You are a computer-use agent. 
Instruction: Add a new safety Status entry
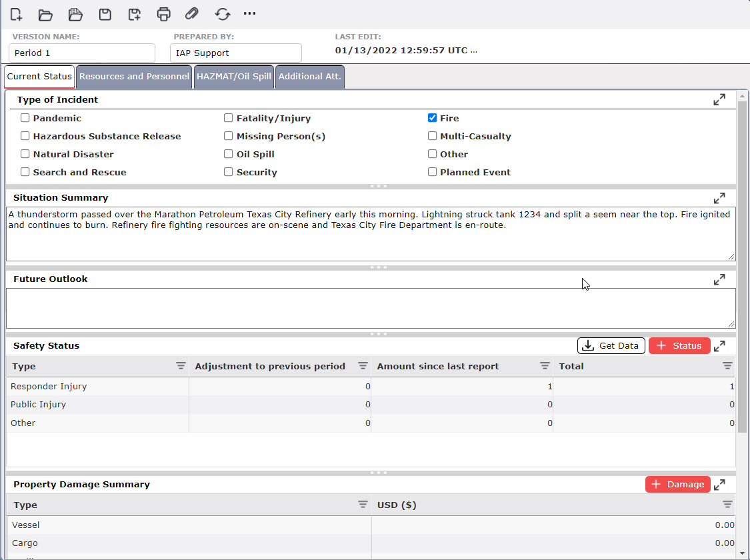[x=679, y=345]
